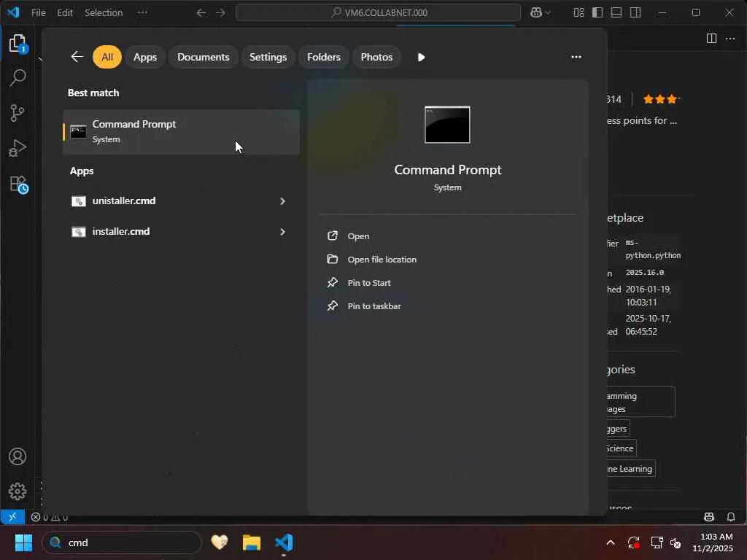Open the Copilot chat icon in title bar

(x=536, y=13)
